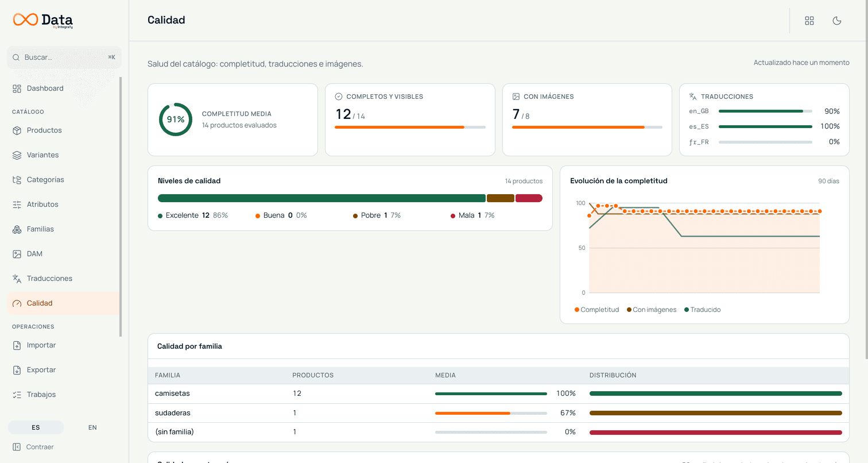868x463 pixels.
Task: Open the Exportar operation
Action: click(x=63, y=370)
